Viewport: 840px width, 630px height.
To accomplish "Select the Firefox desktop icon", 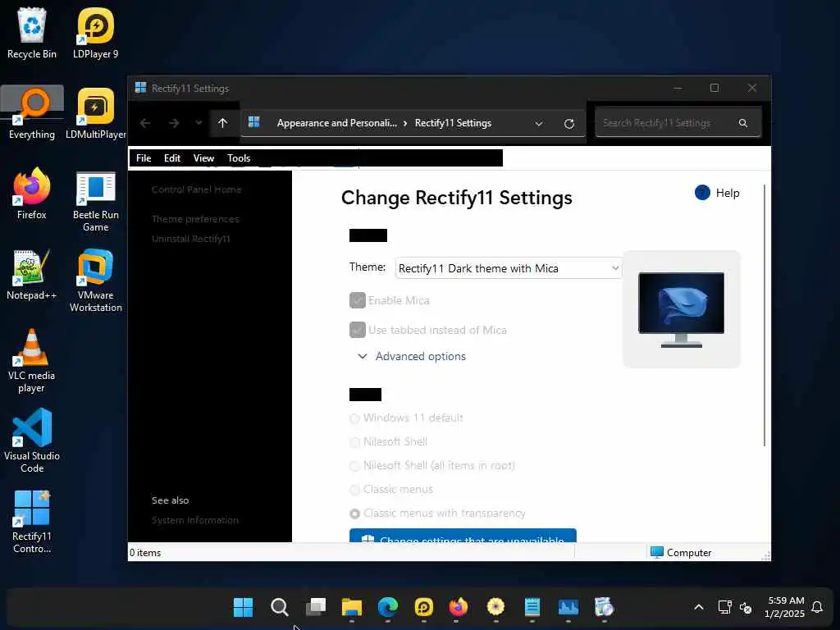I will (32, 194).
